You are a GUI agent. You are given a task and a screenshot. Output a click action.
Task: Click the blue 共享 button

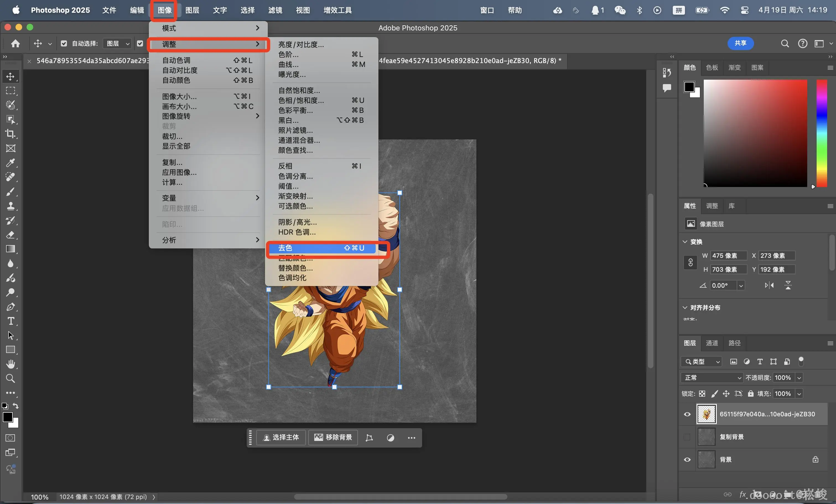pos(740,43)
